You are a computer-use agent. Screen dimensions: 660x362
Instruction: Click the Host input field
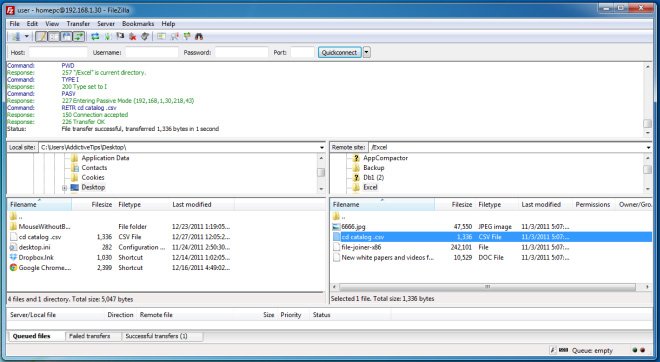pyautogui.click(x=58, y=53)
